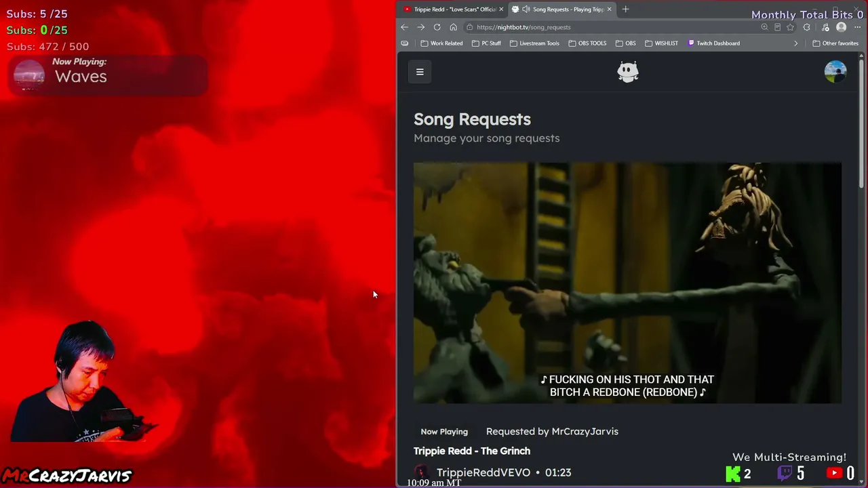Image resolution: width=868 pixels, height=488 pixels.
Task: Click the TrippieReddVEVO channel name
Action: click(484, 472)
